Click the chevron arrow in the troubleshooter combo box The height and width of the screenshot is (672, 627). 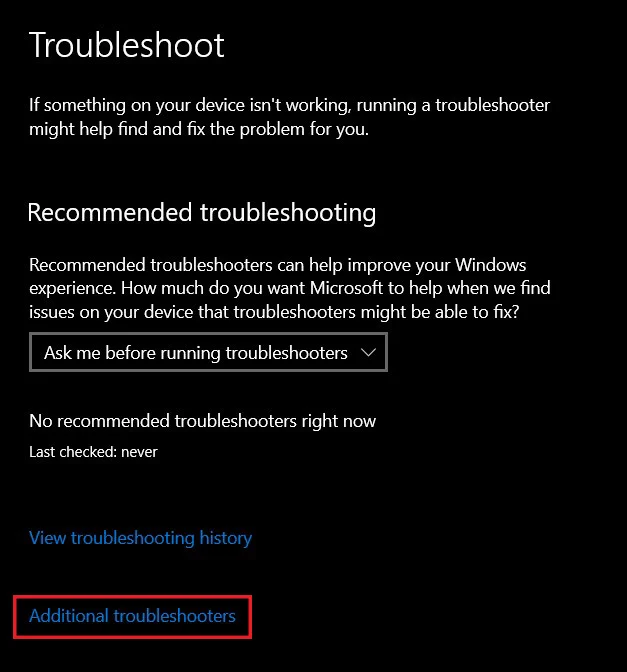coord(368,353)
